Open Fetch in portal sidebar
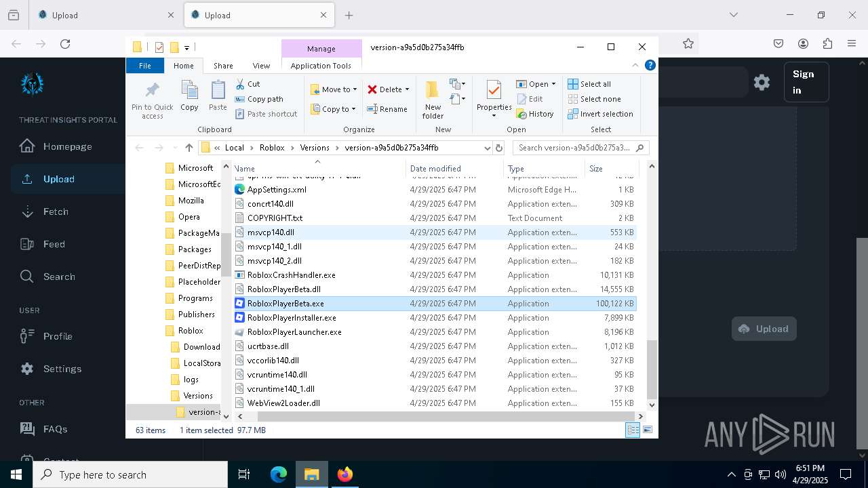The image size is (868, 488). (56, 211)
